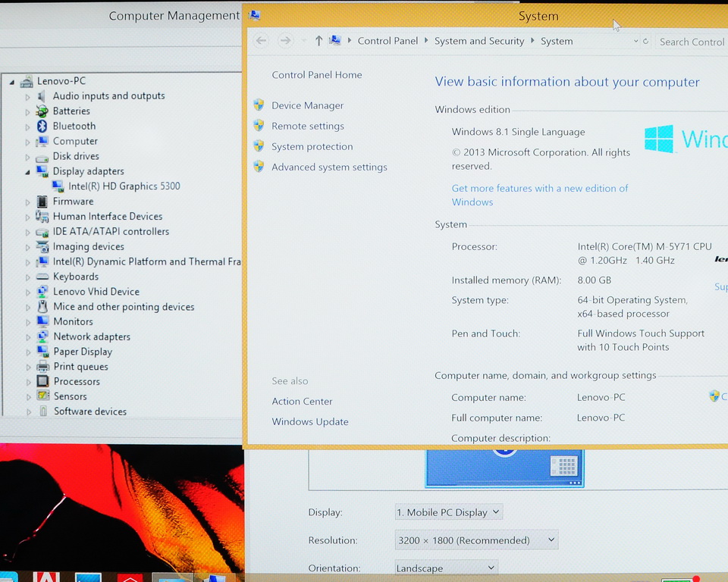This screenshot has width=728, height=582.
Task: Expand the Monitors node
Action: coord(28,322)
